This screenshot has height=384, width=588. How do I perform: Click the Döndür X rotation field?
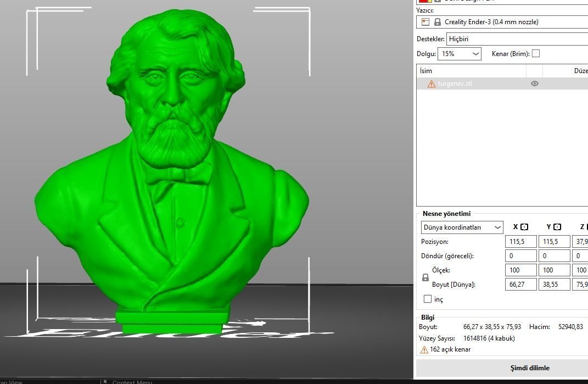coord(521,255)
